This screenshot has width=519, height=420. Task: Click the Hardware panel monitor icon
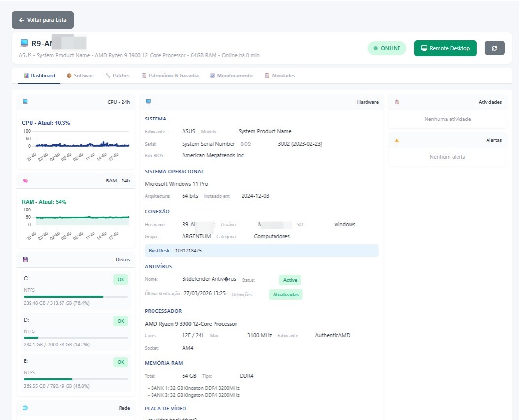pos(148,102)
